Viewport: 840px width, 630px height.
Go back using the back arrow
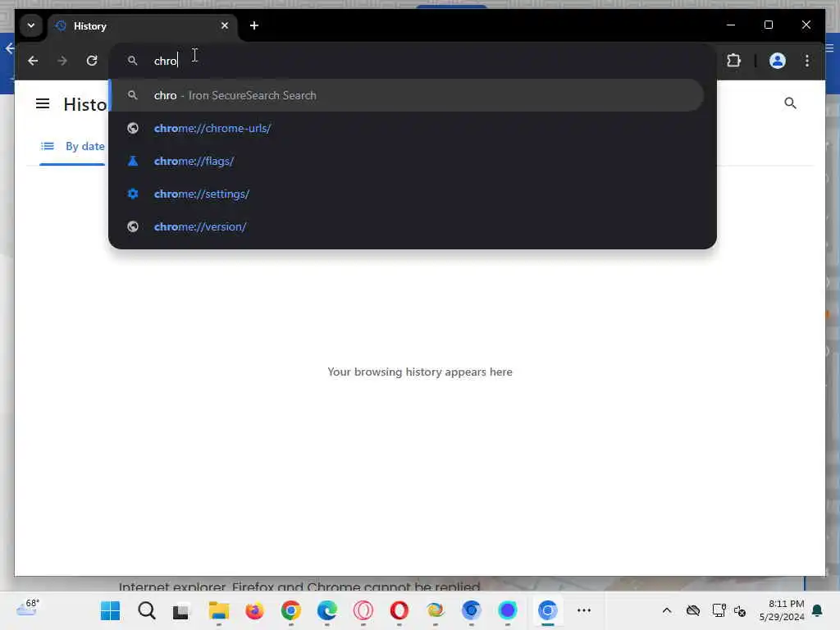[33, 61]
